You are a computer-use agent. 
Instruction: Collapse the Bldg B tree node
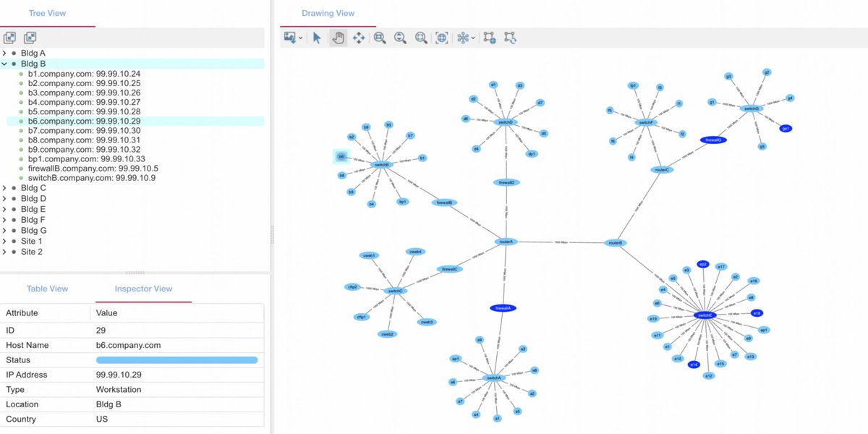point(4,64)
